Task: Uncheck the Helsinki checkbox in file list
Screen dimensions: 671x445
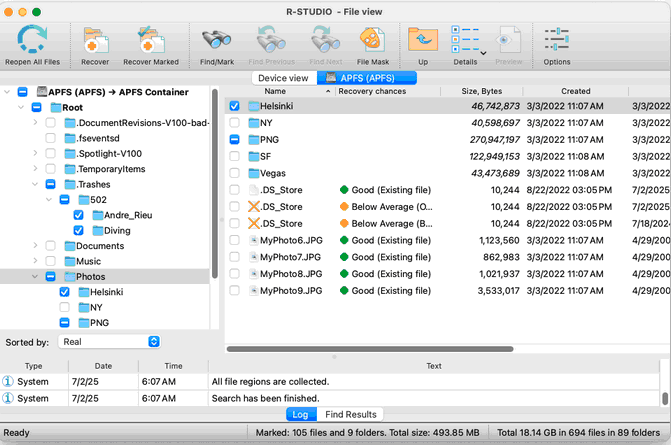Action: [235, 106]
